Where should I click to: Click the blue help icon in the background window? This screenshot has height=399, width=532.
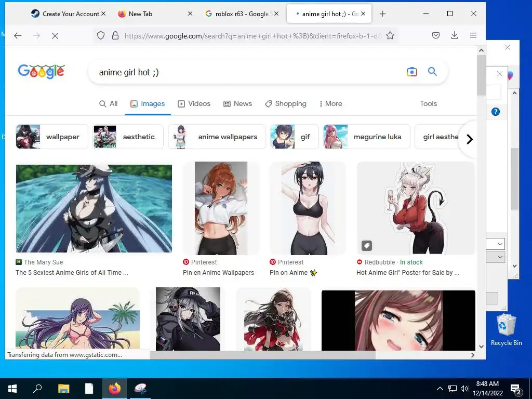tap(495, 112)
